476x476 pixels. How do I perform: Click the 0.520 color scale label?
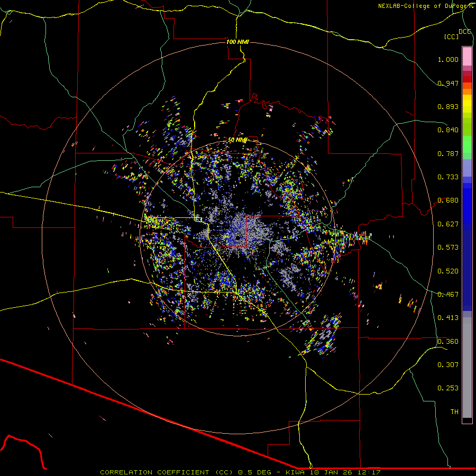click(x=448, y=271)
